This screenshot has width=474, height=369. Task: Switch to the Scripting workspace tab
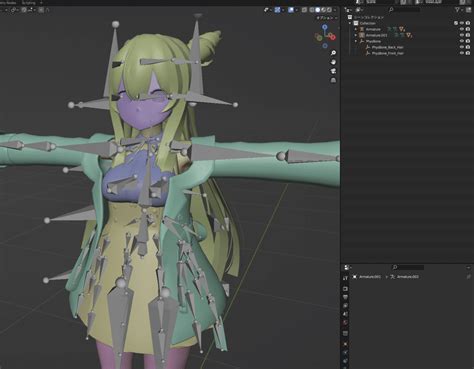[28, 2]
